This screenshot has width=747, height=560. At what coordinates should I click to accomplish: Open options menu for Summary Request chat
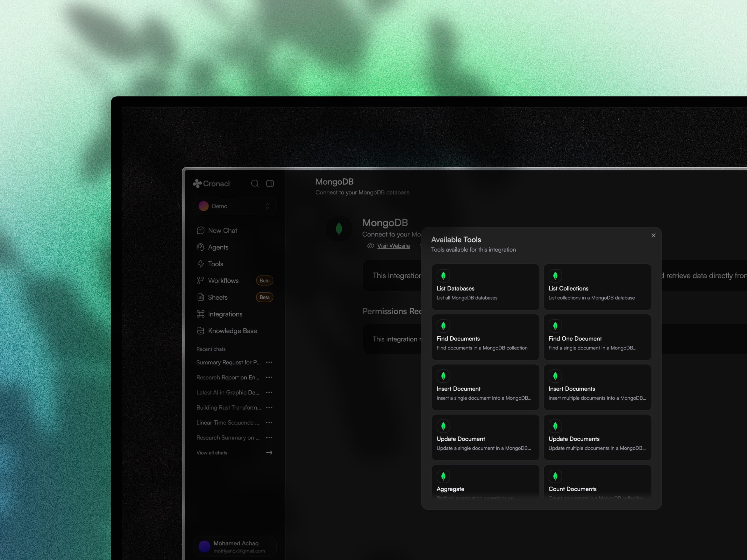(x=269, y=362)
